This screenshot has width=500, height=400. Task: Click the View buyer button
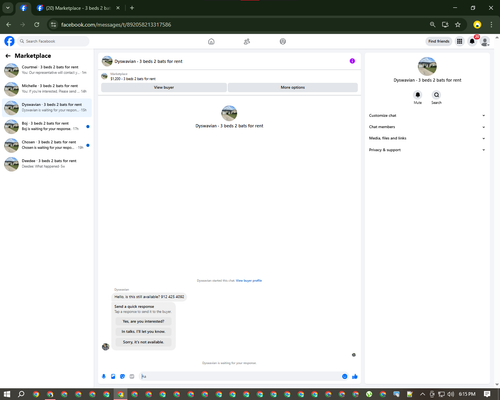(x=164, y=87)
